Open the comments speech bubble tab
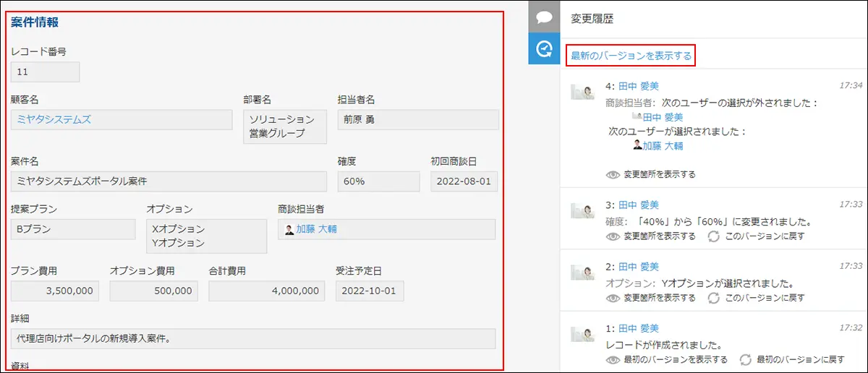Screen dimensions: 868x373 point(544,17)
